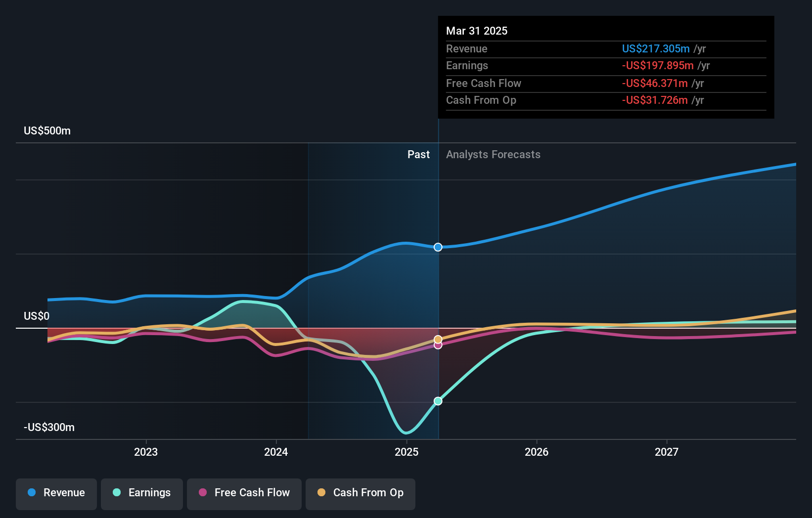Screen dimensions: 812x518
Task: Click the Cash From Op label in tooltip
Action: pyautogui.click(x=481, y=100)
